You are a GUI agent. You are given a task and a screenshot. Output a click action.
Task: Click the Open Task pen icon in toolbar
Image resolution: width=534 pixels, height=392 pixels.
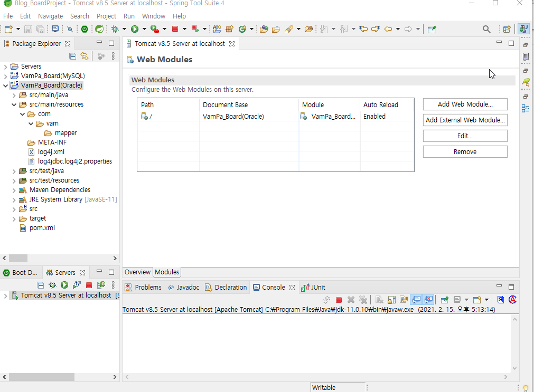(289, 29)
